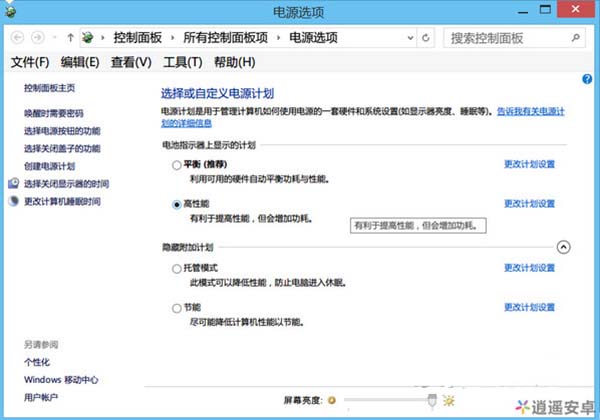Screen dimensions: 600x420
Task: Change plan settings for 托管模式
Action: coord(529,268)
